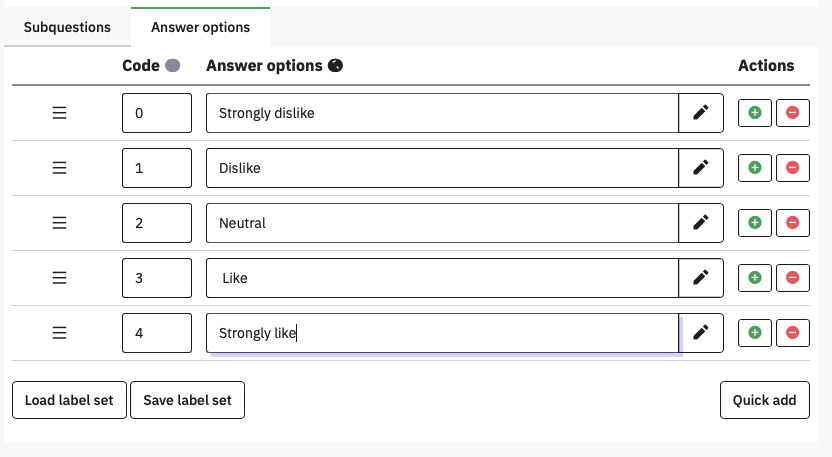The width and height of the screenshot is (832, 457).
Task: Open the Quick add button
Action: pos(764,400)
